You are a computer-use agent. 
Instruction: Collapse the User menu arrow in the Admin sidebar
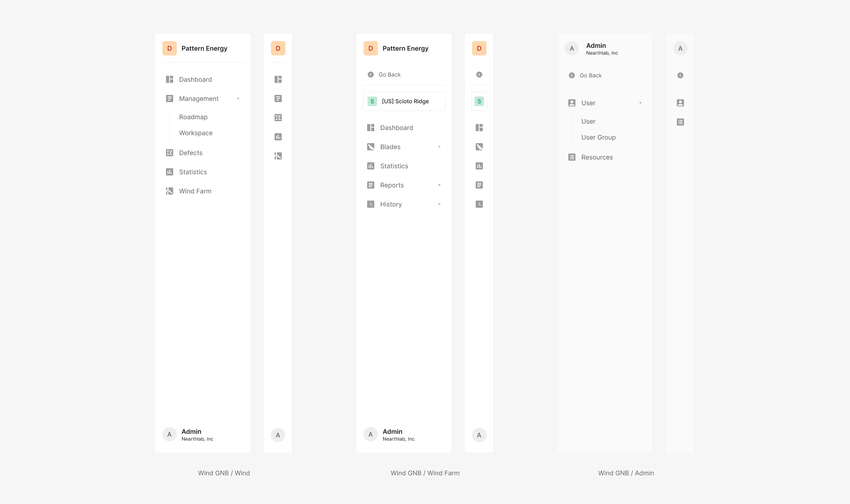(x=640, y=103)
